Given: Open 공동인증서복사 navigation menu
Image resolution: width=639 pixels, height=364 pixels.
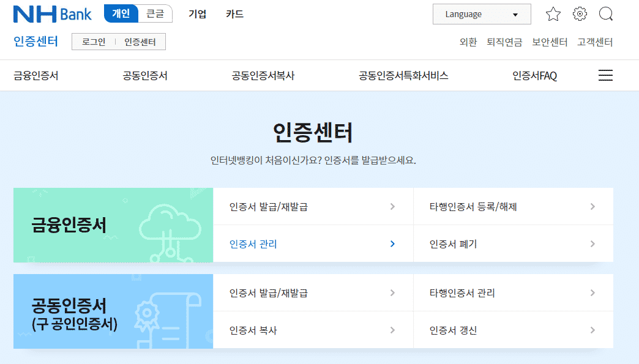Looking at the screenshot, I should click(x=263, y=76).
